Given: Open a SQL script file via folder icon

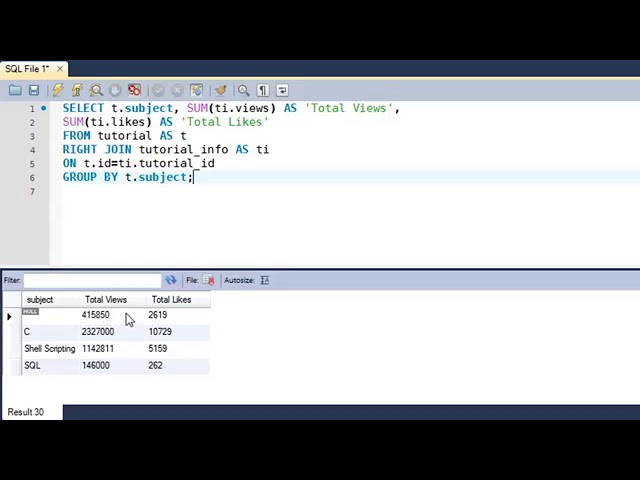Looking at the screenshot, I should click(x=15, y=90).
